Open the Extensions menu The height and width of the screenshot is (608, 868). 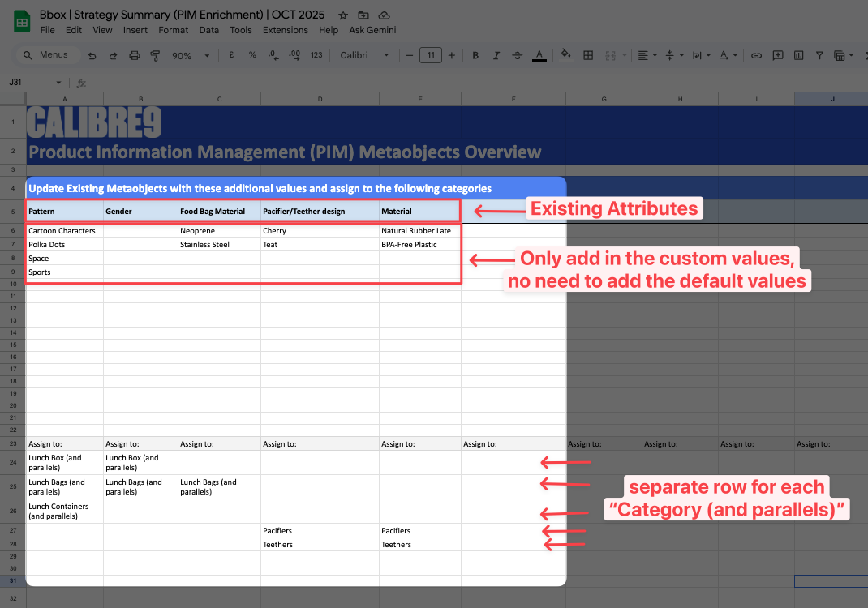(285, 30)
